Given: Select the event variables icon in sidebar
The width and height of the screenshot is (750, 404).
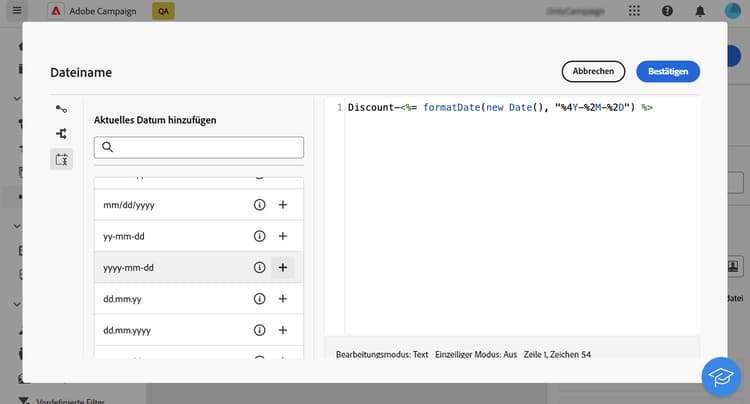Looking at the screenshot, I should (x=61, y=109).
